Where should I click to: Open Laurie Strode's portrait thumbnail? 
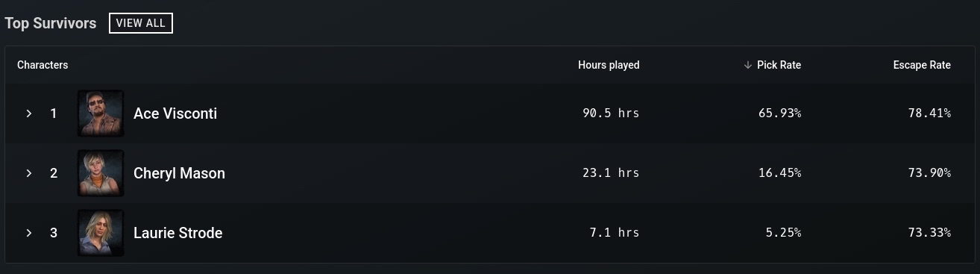(x=101, y=233)
